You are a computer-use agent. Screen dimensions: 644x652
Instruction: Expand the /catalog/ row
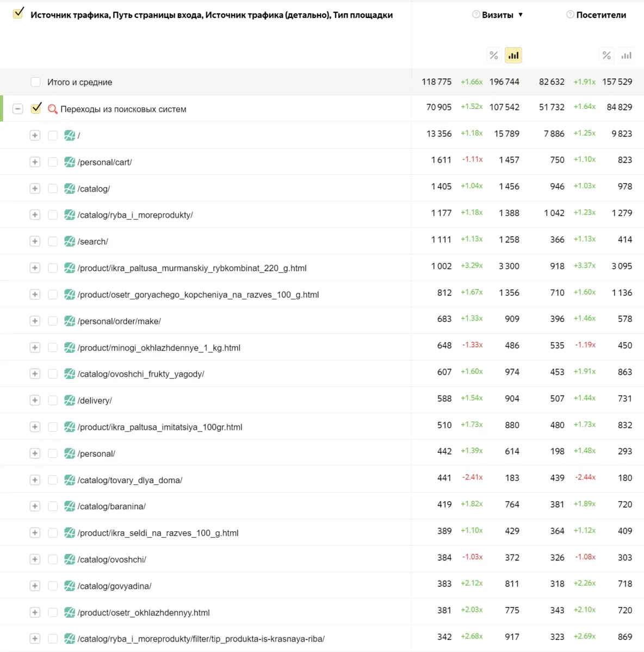pyautogui.click(x=35, y=189)
